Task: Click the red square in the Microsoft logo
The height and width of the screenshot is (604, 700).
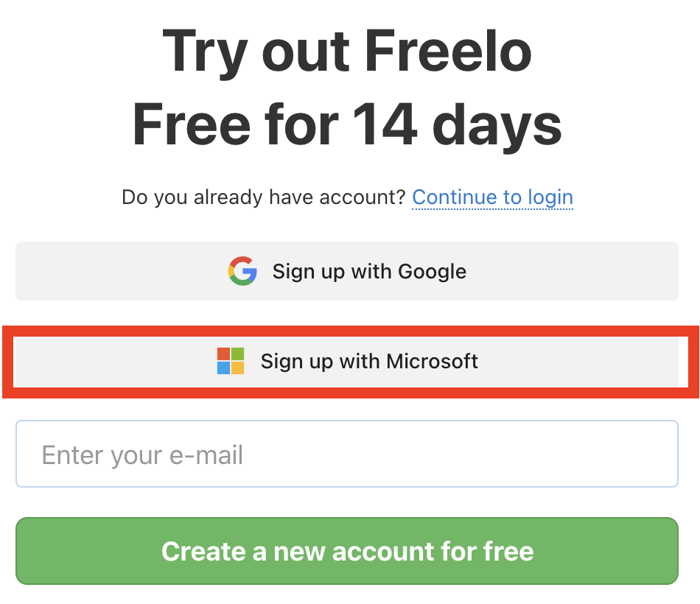Action: tap(223, 354)
